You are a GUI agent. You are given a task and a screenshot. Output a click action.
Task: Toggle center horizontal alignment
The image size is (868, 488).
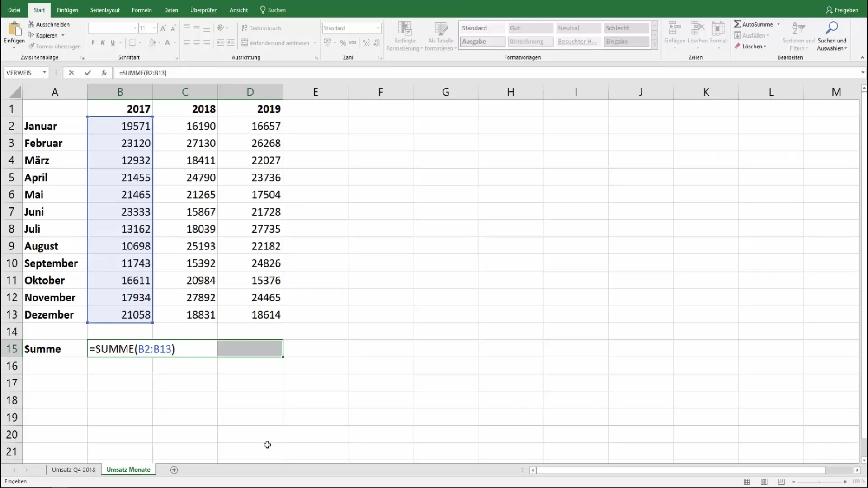197,43
